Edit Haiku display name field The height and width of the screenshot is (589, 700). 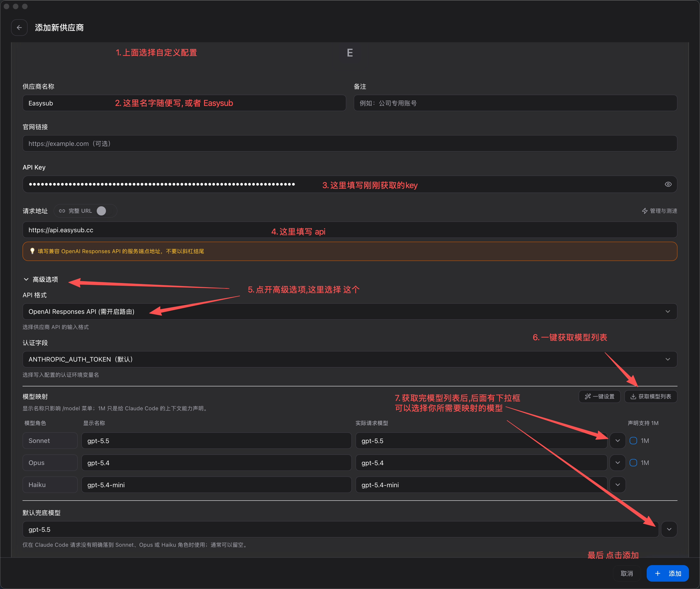pyautogui.click(x=216, y=485)
